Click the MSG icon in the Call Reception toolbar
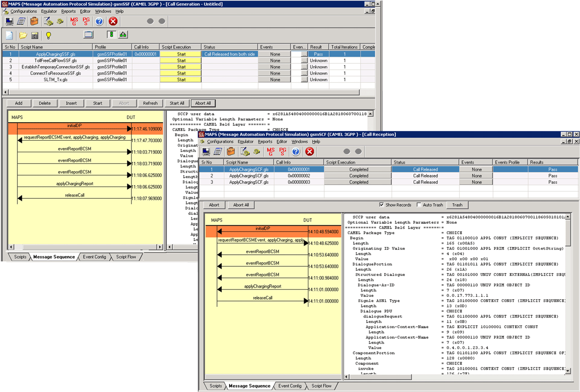 (271, 152)
